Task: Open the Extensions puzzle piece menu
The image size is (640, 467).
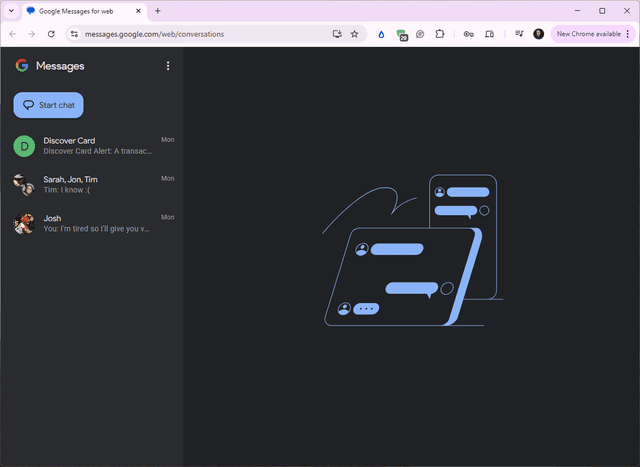Action: pyautogui.click(x=439, y=33)
